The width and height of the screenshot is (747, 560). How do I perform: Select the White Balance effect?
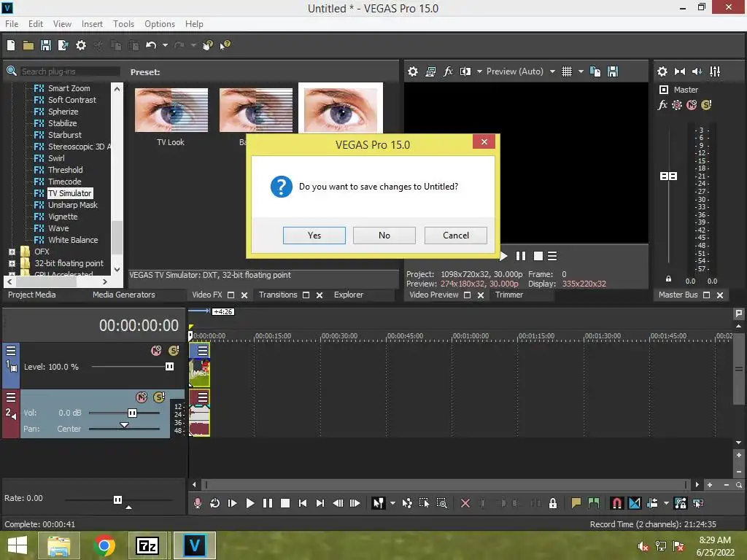coord(73,240)
